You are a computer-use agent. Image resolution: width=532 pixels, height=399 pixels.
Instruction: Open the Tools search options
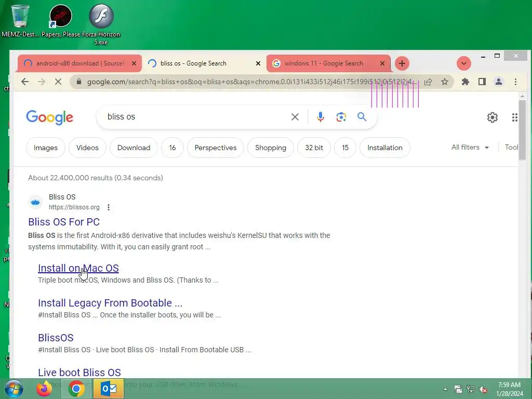512,147
